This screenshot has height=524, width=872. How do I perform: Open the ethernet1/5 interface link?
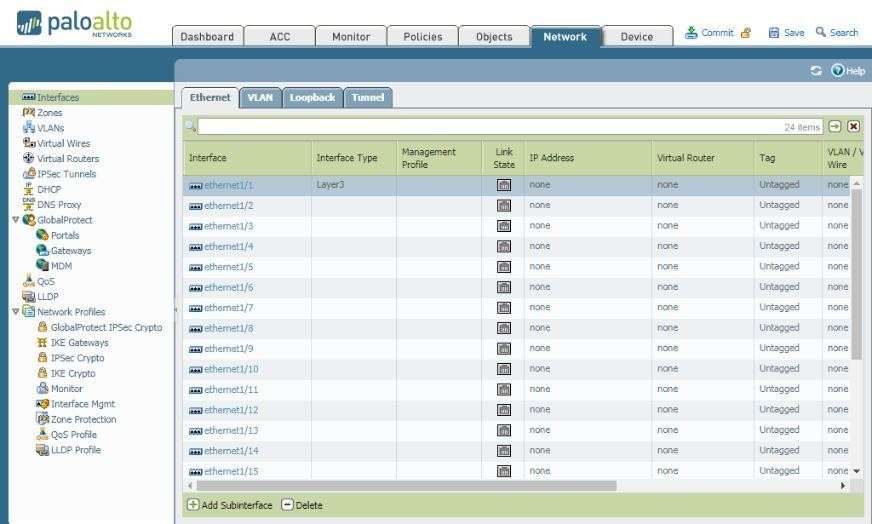pos(228,267)
